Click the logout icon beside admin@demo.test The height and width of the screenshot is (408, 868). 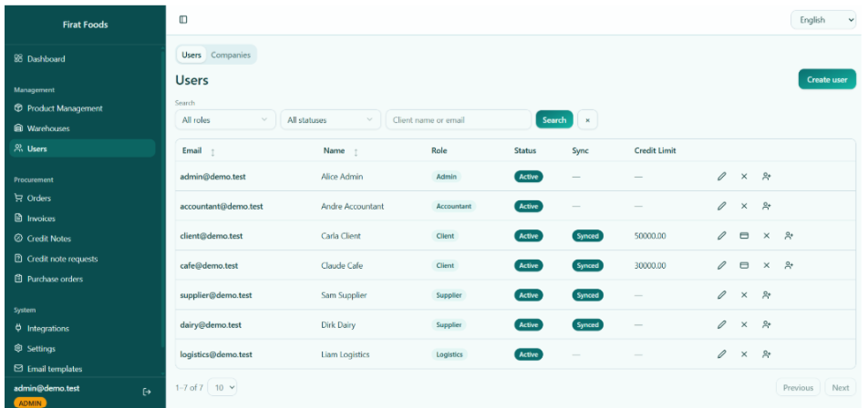coord(147,392)
